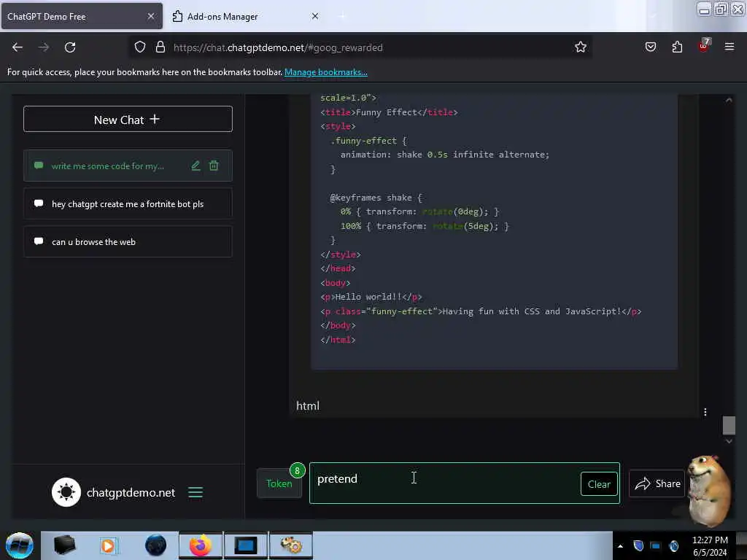Switch to the Add-ons Manager tab
Viewport: 747px width, 560px height.
245,17
